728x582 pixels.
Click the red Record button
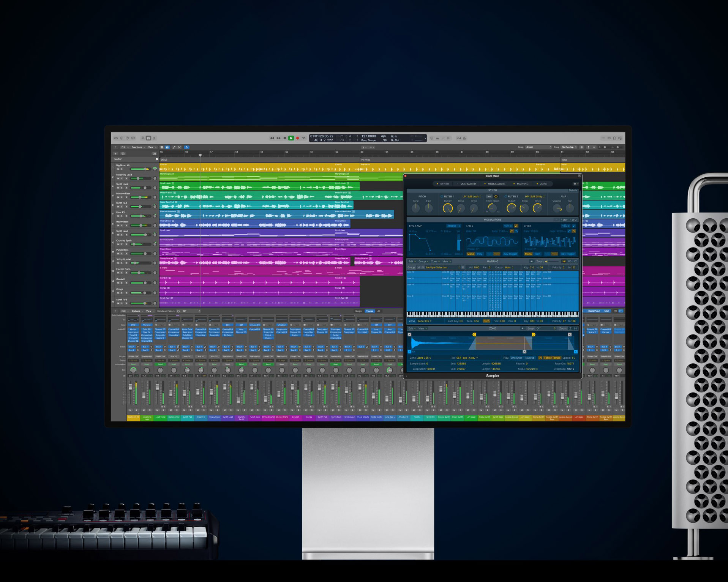tap(298, 138)
